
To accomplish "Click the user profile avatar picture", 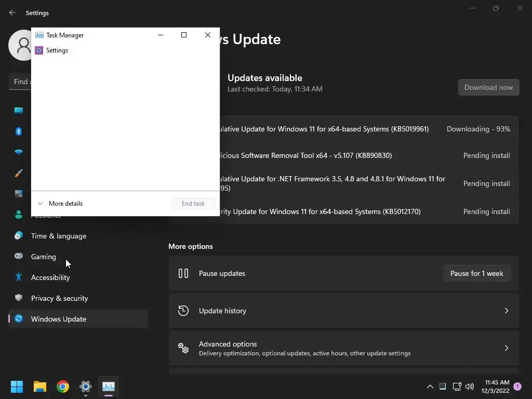I will [20, 45].
